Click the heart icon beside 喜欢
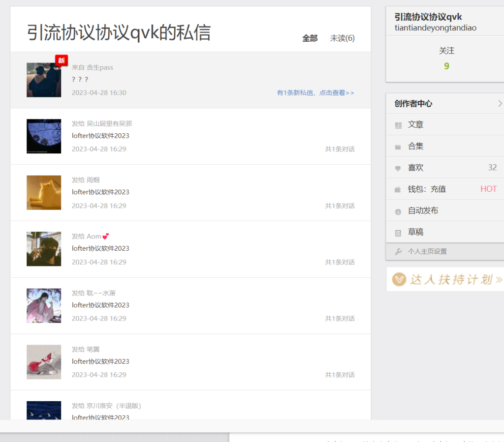 click(x=398, y=168)
